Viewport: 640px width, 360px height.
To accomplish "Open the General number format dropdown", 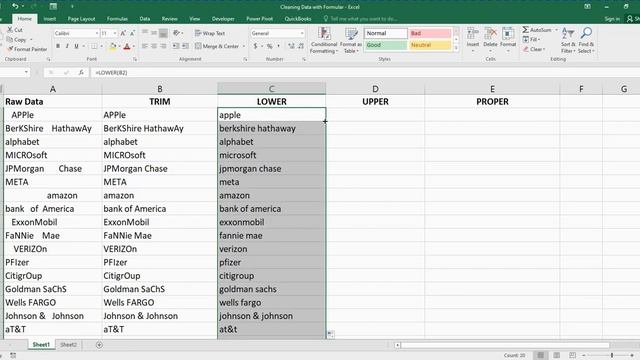I will click(302, 33).
